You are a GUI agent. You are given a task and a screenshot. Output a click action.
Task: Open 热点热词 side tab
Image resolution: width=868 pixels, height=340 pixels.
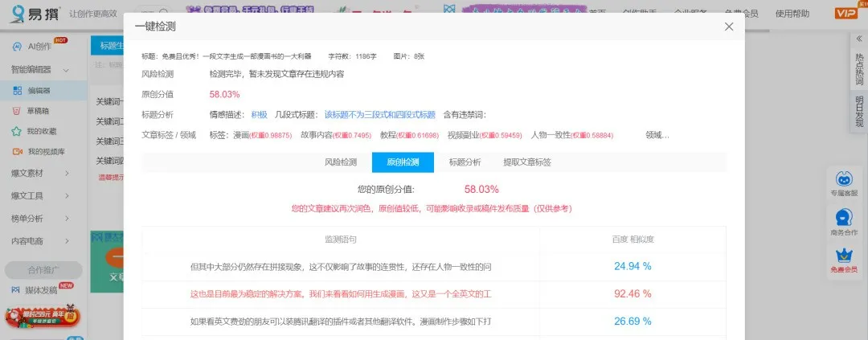859,69
